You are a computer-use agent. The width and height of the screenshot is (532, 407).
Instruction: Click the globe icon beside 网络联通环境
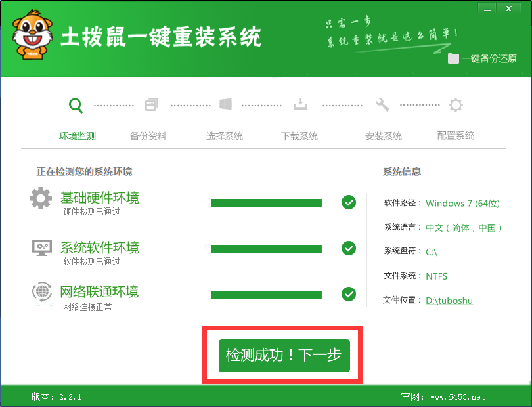pos(41,292)
